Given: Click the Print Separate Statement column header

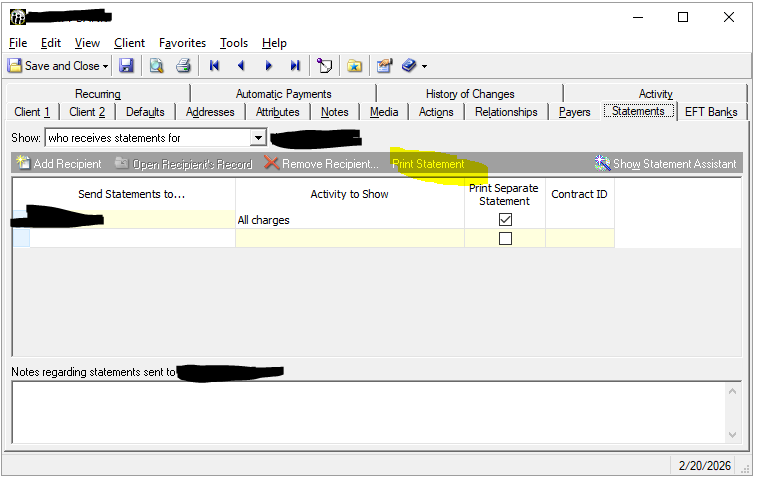Looking at the screenshot, I should (x=504, y=195).
